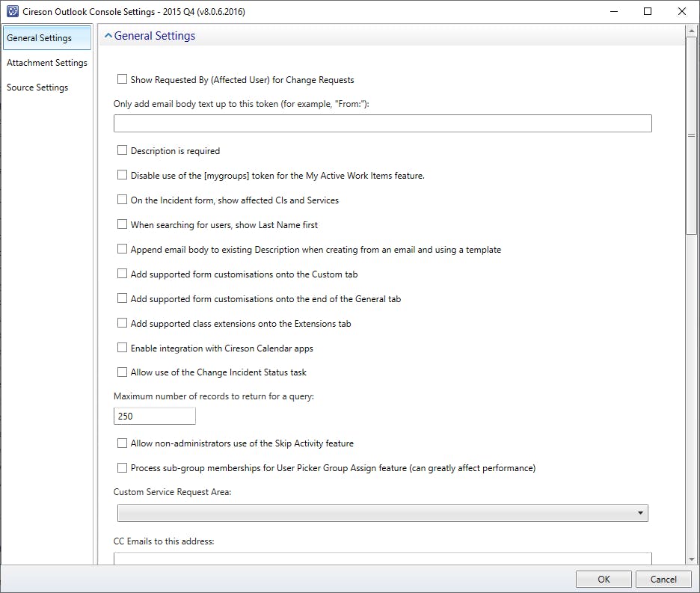Screen dimensions: 700x593
Task: Click the scrollbar down arrow
Action: click(692, 559)
